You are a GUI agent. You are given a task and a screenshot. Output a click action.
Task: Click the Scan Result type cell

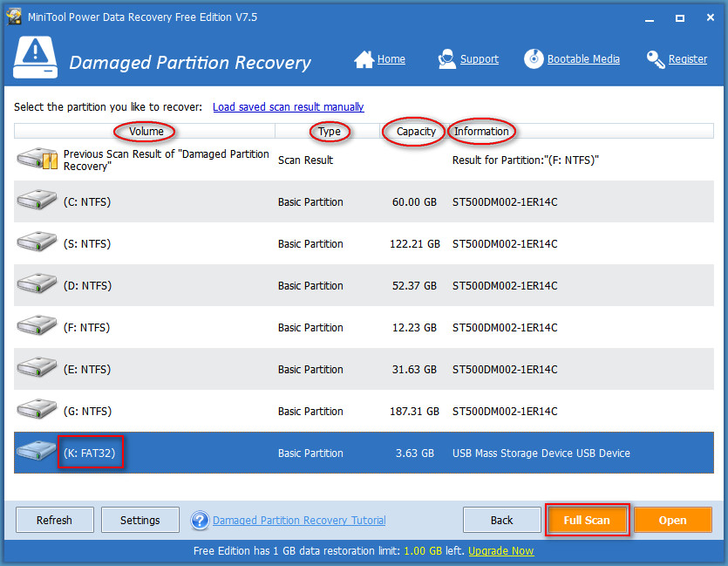[x=305, y=160]
